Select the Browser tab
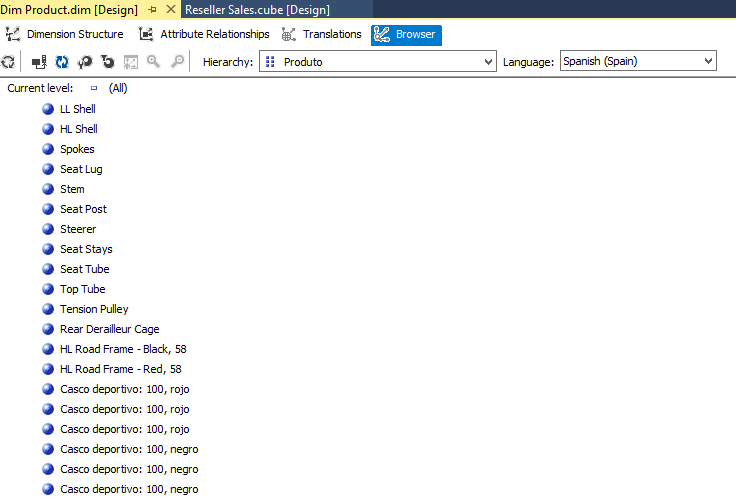The width and height of the screenshot is (736, 501). (406, 35)
